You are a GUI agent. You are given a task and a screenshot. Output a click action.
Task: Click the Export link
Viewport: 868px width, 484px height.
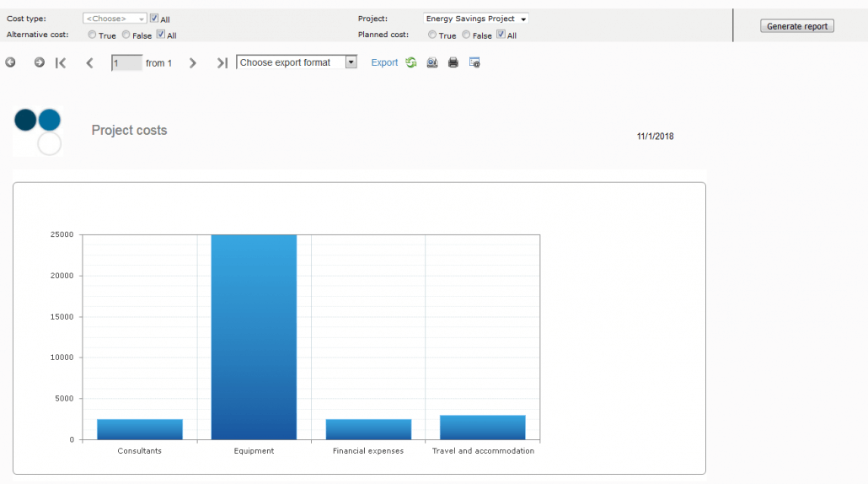coord(384,62)
